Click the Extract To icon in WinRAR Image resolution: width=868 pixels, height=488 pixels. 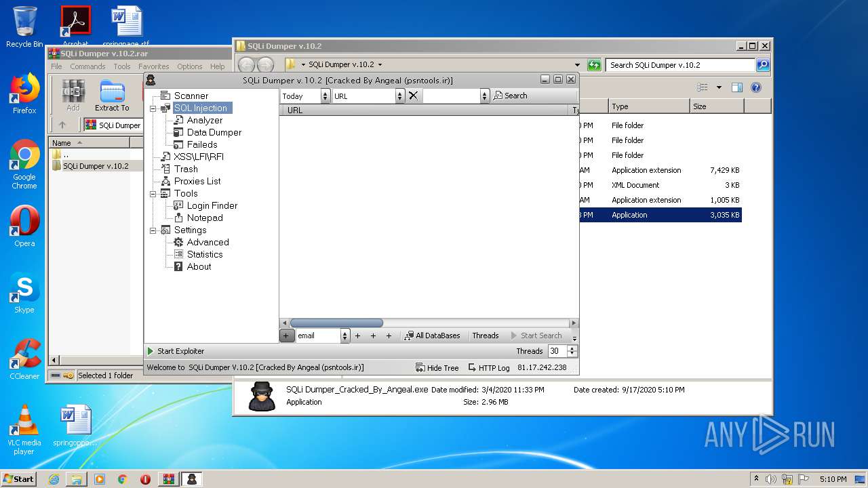pos(112,96)
